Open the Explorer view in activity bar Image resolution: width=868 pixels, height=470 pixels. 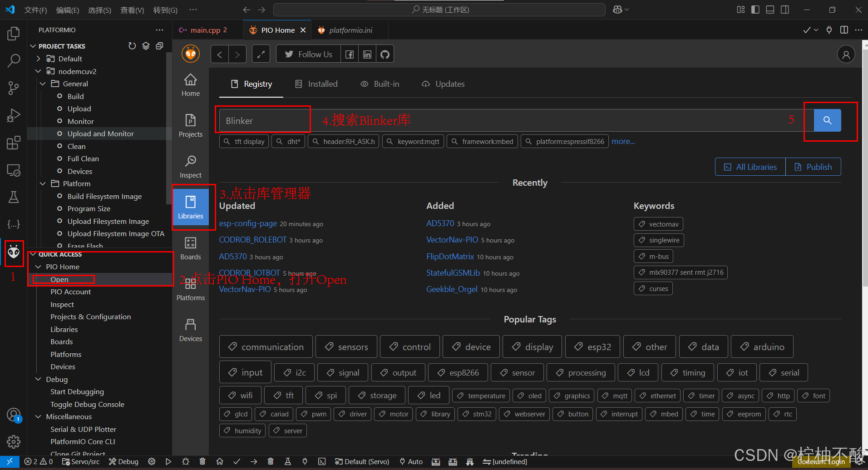14,33
